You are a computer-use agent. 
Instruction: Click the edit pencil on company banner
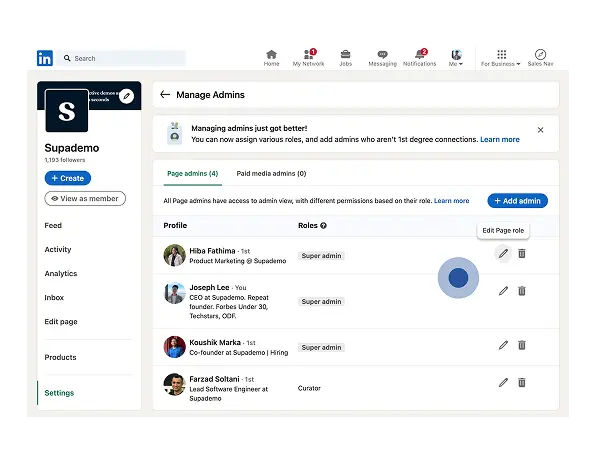coord(126,96)
